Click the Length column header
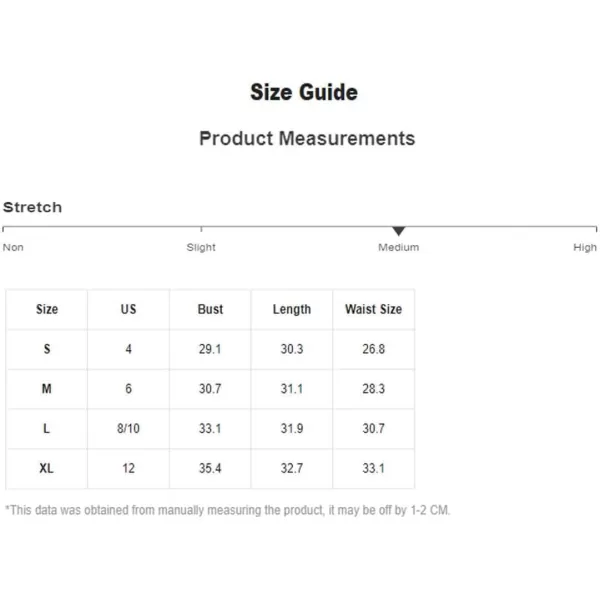The height and width of the screenshot is (600, 600). point(292,309)
